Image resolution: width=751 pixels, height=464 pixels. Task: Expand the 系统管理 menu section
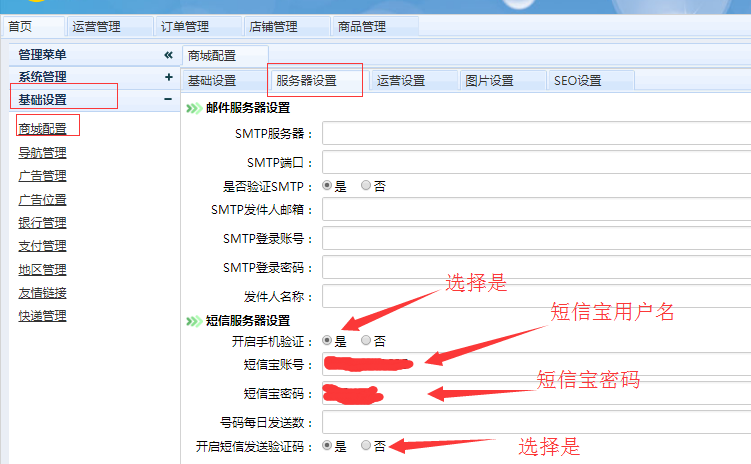click(x=168, y=77)
